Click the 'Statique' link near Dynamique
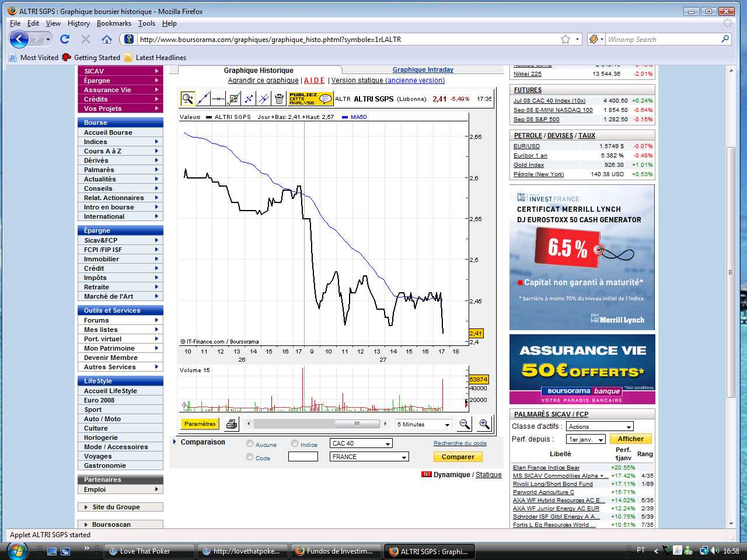This screenshot has width=747, height=560. coord(488,475)
